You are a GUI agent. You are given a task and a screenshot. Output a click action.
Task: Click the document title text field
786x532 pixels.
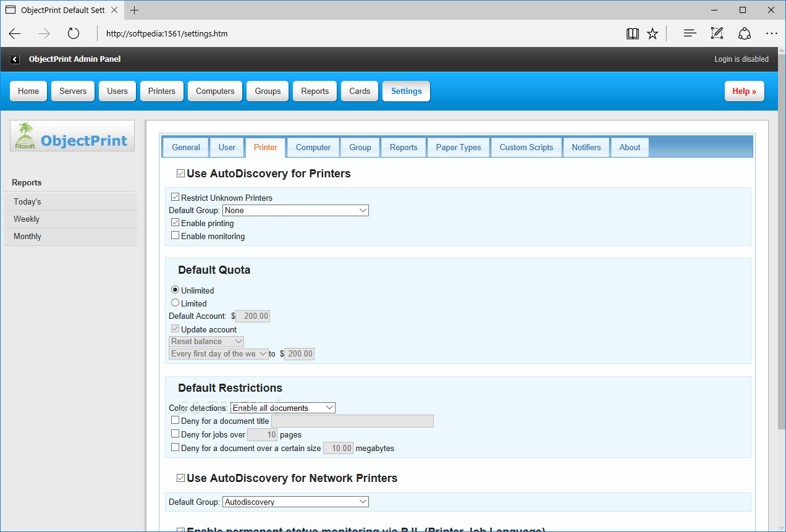point(352,421)
